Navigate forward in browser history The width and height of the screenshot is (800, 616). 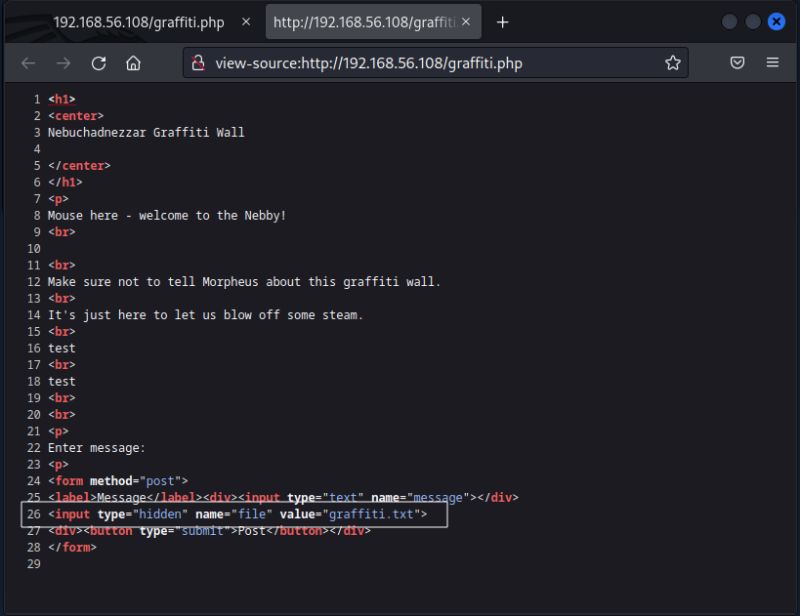tap(63, 62)
